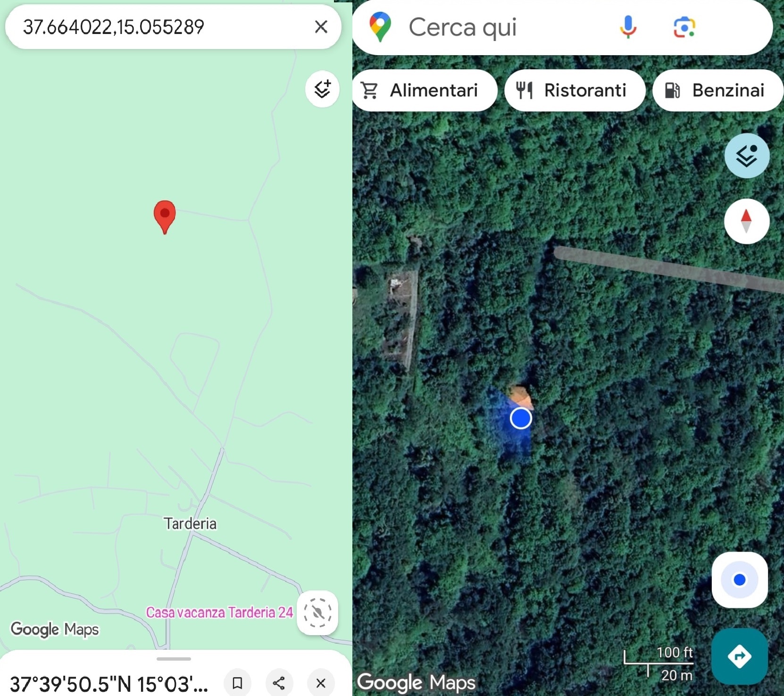Open Casa vacanza Tarderia 24 place

219,612
